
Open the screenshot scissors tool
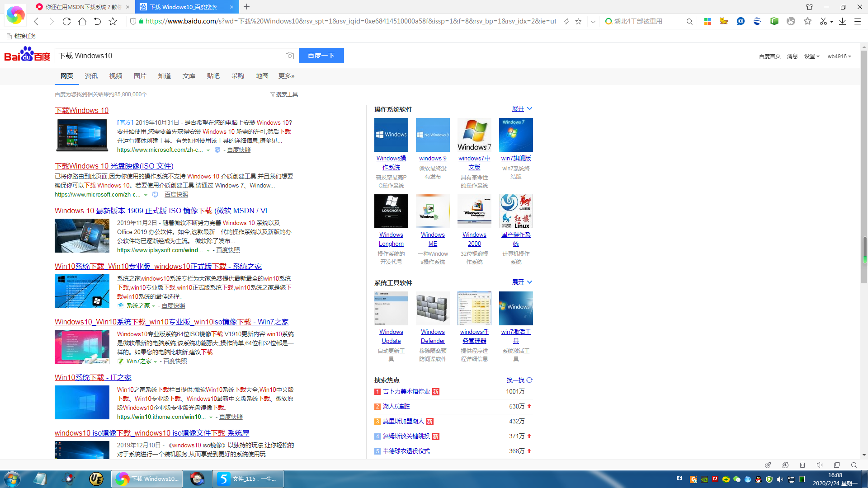tap(823, 21)
